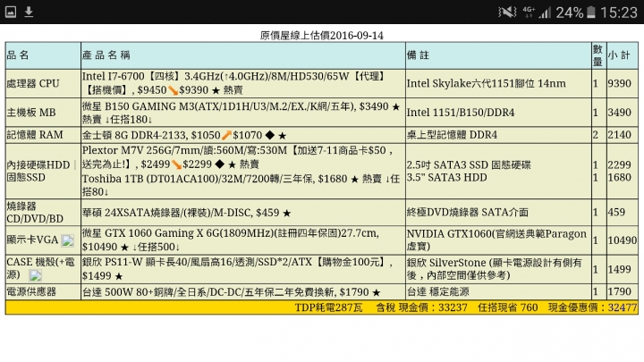The width and height of the screenshot is (644, 362).
Task: Click the 微星 GTX 1060 Gaming X 6G description
Action: 231,240
